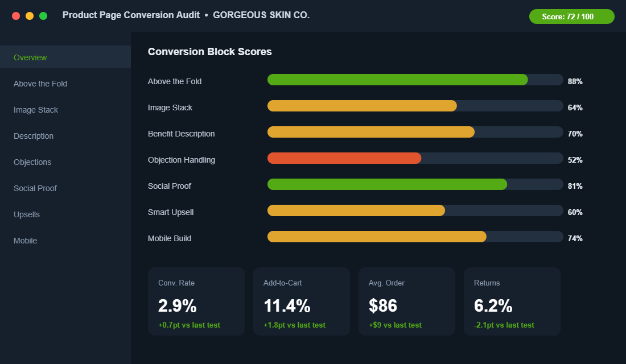Open the Conv. Rate metric card
626x364 pixels.
point(196,301)
